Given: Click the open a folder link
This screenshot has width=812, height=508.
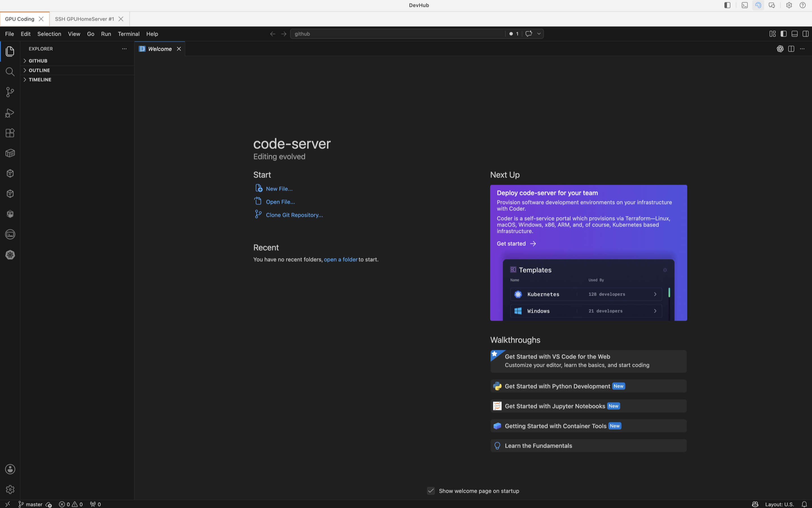Looking at the screenshot, I should pyautogui.click(x=341, y=259).
